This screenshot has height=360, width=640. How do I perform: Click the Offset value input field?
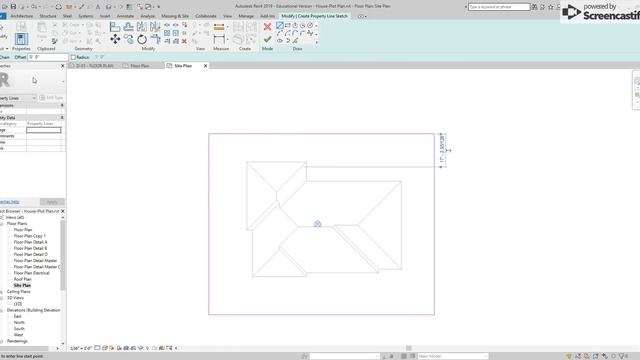point(48,58)
